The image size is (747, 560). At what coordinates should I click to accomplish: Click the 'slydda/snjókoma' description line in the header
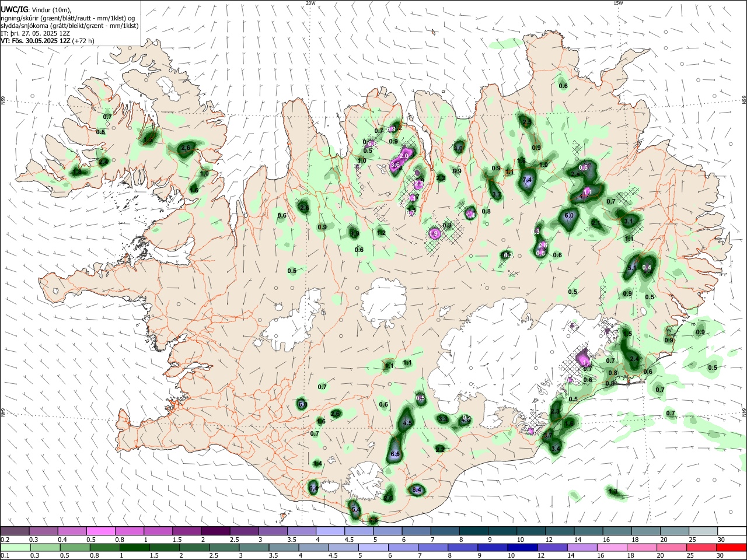(x=69, y=26)
